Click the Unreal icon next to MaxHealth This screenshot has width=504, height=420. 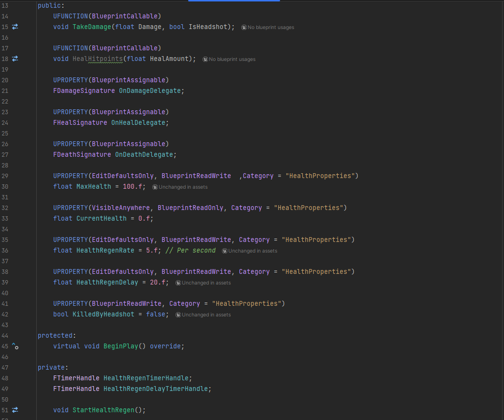[155, 187]
